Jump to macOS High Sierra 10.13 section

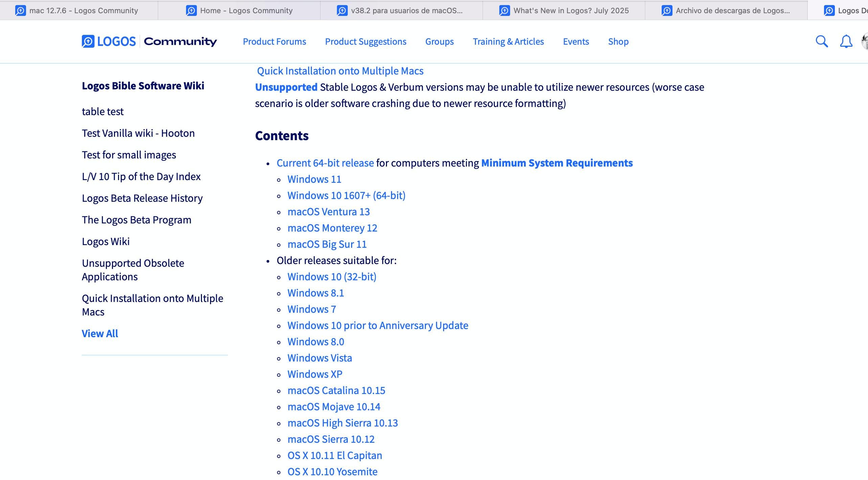(x=343, y=423)
